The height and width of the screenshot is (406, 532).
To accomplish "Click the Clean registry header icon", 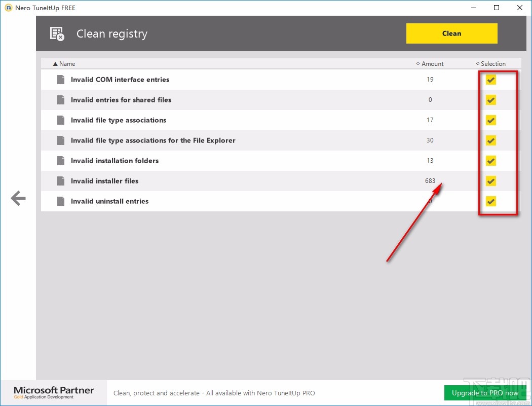I will pos(57,33).
